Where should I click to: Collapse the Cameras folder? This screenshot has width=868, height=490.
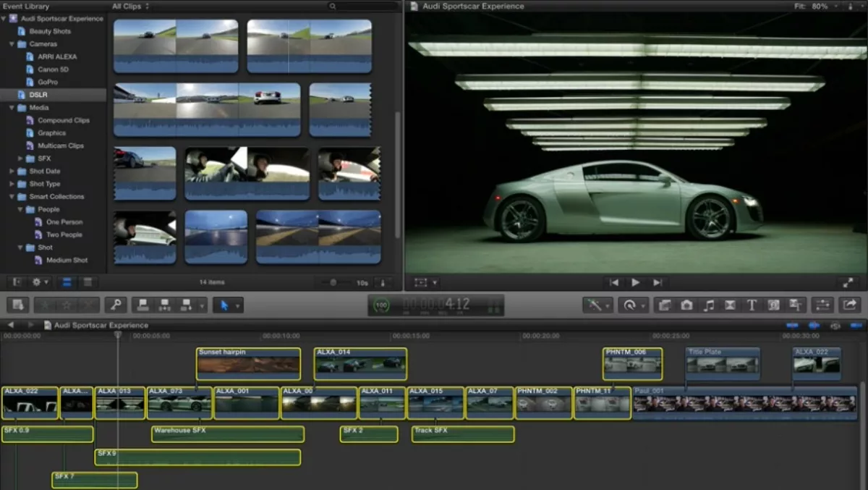pos(12,44)
